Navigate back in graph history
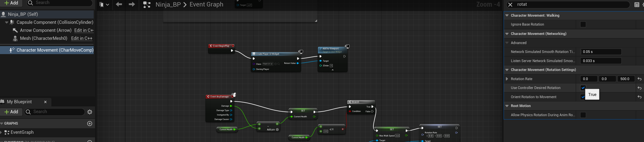Image resolution: width=644 pixels, height=142 pixels. tap(119, 4)
